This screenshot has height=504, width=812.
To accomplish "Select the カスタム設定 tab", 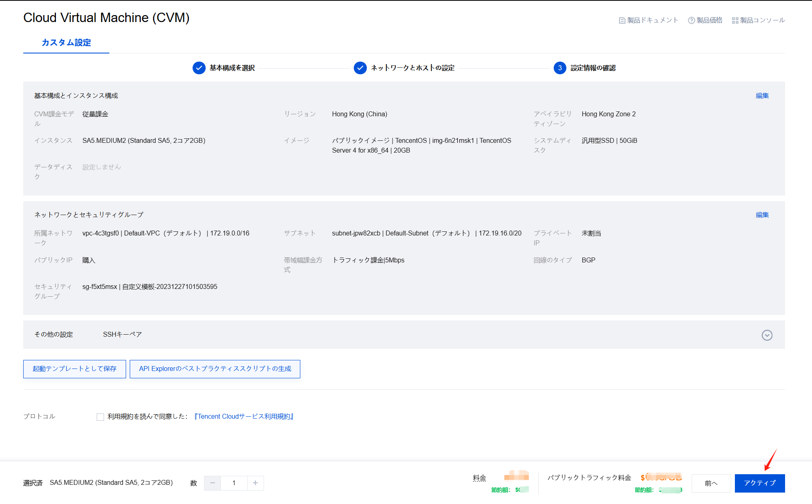I will pyautogui.click(x=66, y=42).
